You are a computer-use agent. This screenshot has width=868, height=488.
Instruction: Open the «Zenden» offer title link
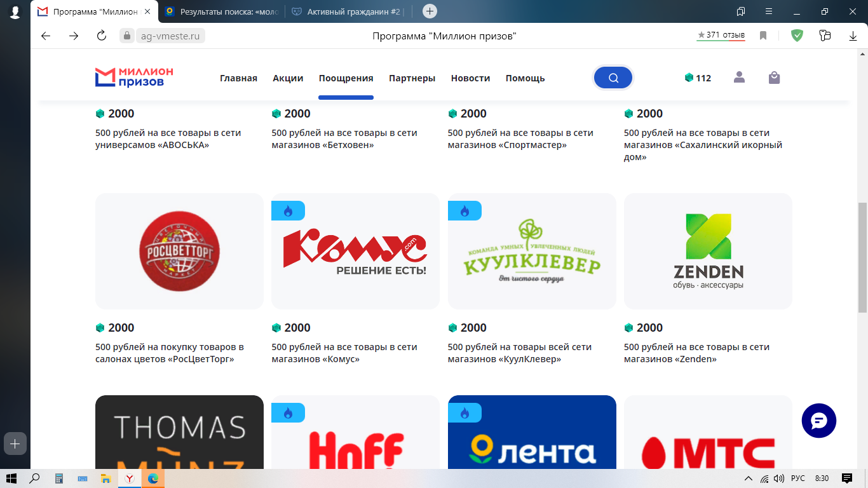(696, 353)
